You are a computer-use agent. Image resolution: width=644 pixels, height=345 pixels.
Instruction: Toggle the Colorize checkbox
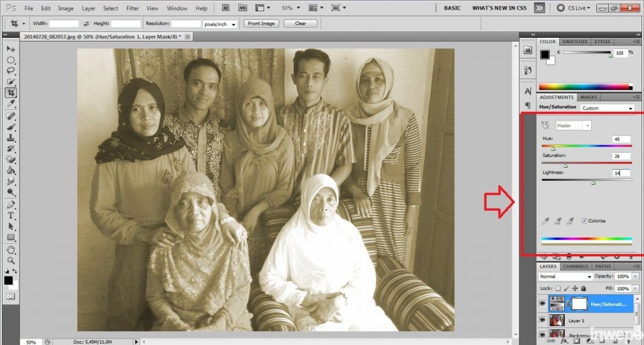[584, 221]
